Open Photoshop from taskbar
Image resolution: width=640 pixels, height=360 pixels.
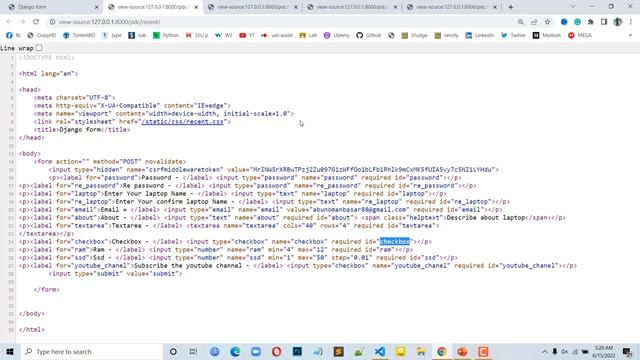297,351
